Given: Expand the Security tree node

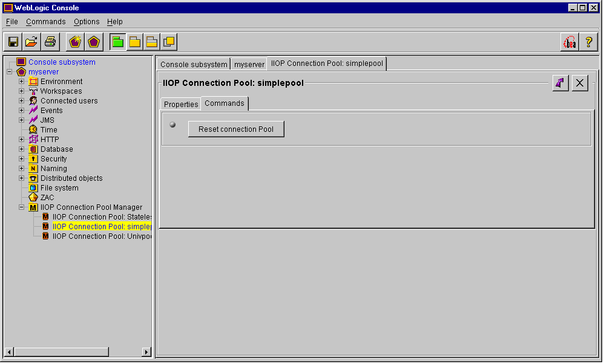Looking at the screenshot, I should (22, 159).
